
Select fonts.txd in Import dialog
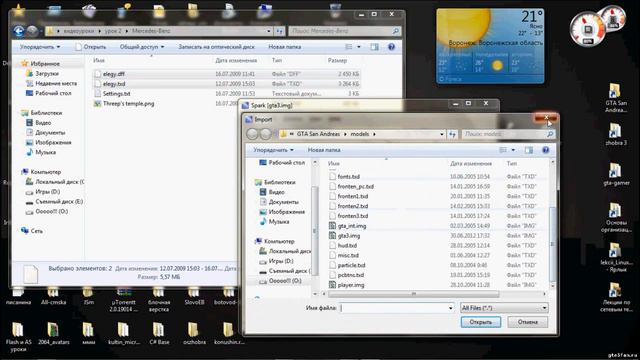348,177
